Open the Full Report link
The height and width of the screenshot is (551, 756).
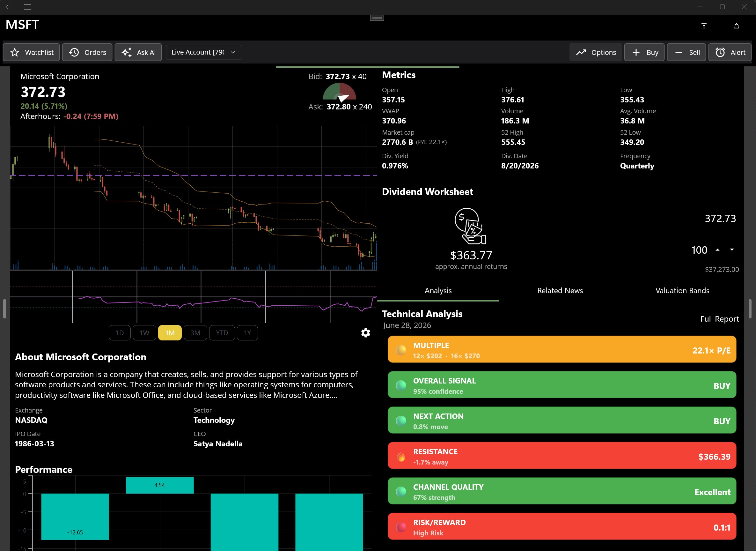(x=719, y=319)
